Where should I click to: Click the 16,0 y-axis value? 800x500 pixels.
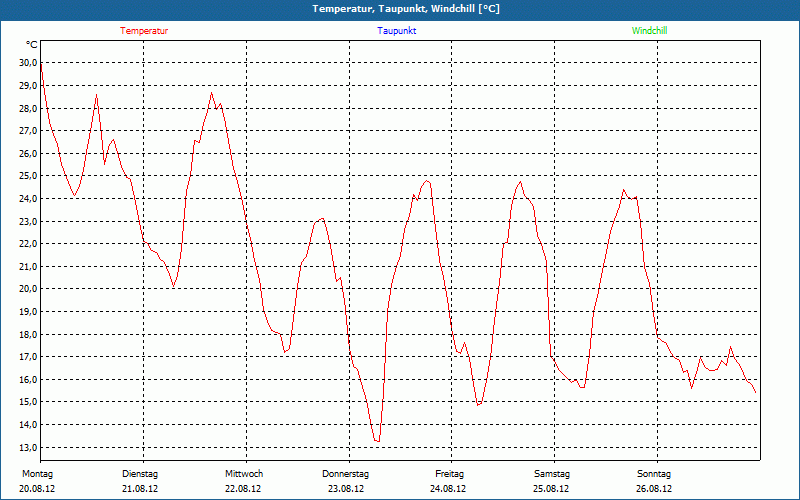[x=28, y=380]
